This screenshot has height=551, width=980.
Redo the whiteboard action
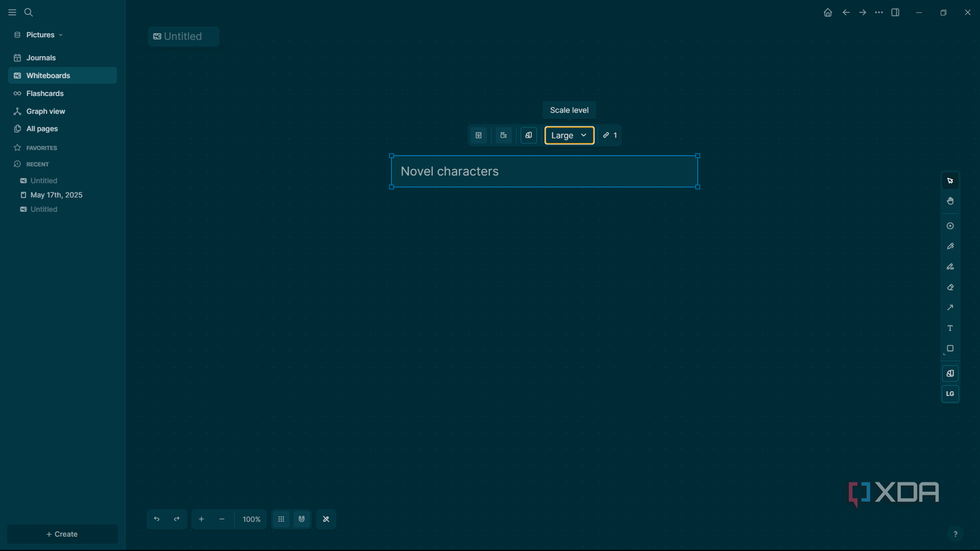tap(176, 519)
